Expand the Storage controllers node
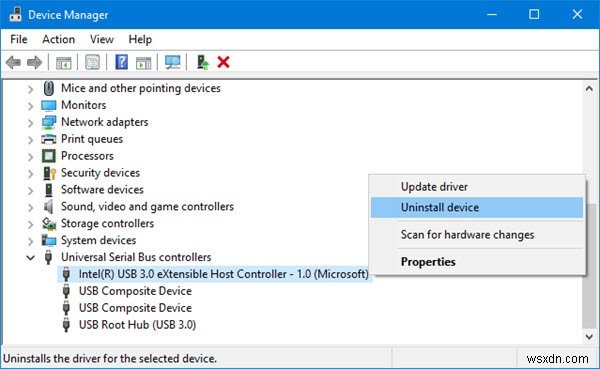Image resolution: width=600 pixels, height=369 pixels. (30, 224)
